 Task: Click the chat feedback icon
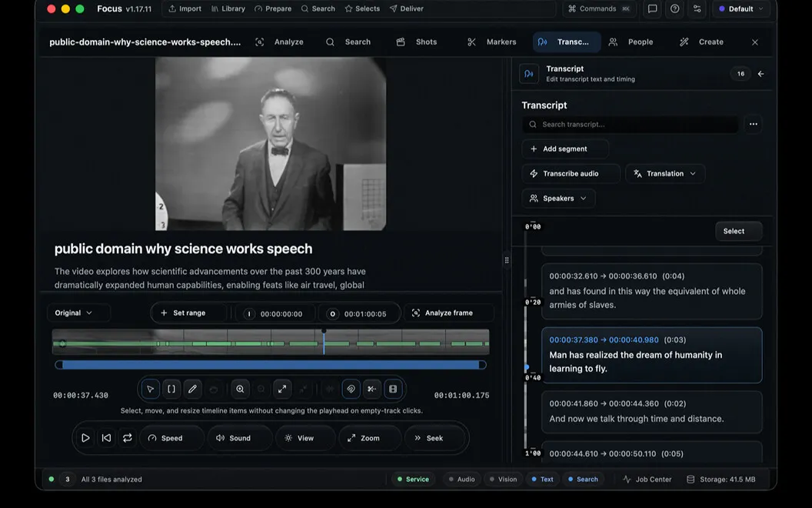point(653,8)
